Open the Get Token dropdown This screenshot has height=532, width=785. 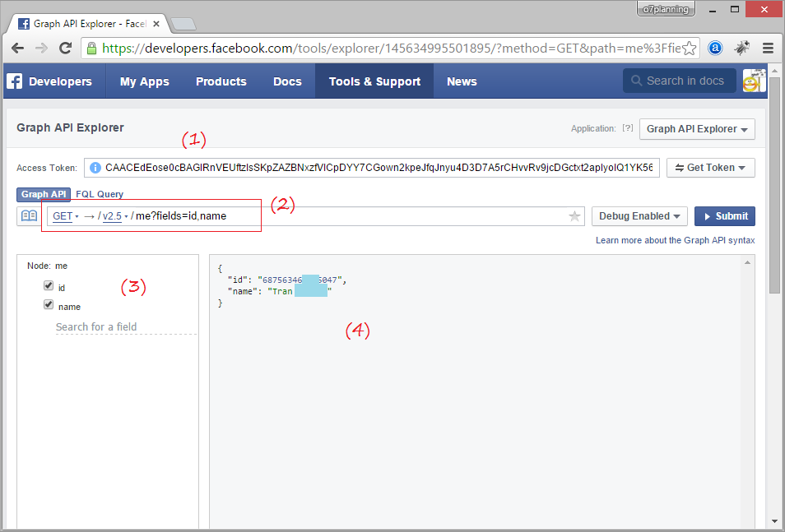tap(710, 168)
